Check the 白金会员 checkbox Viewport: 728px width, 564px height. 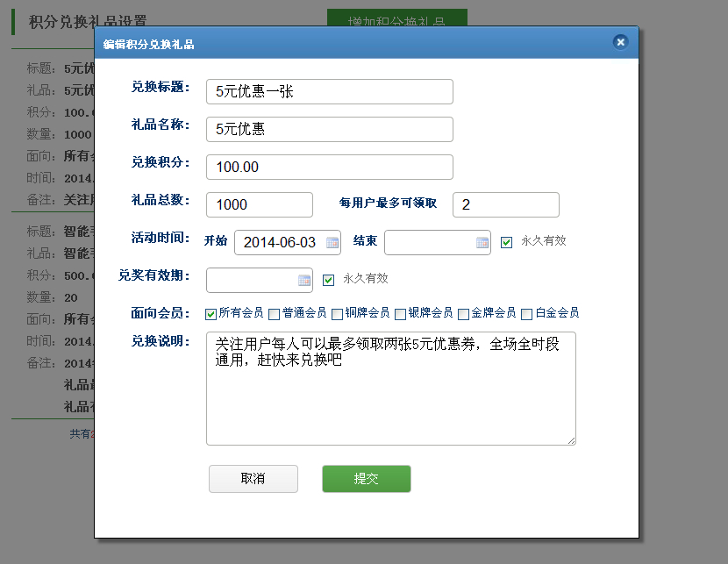pos(526,314)
